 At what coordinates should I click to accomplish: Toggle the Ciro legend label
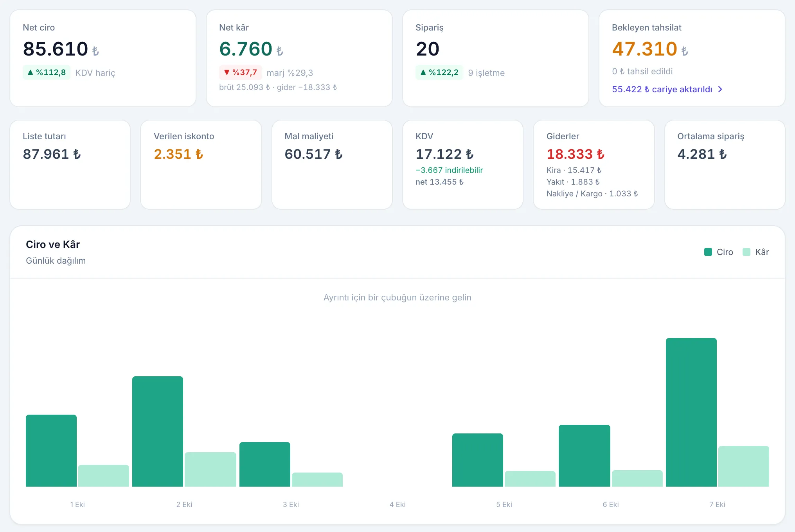(x=725, y=252)
